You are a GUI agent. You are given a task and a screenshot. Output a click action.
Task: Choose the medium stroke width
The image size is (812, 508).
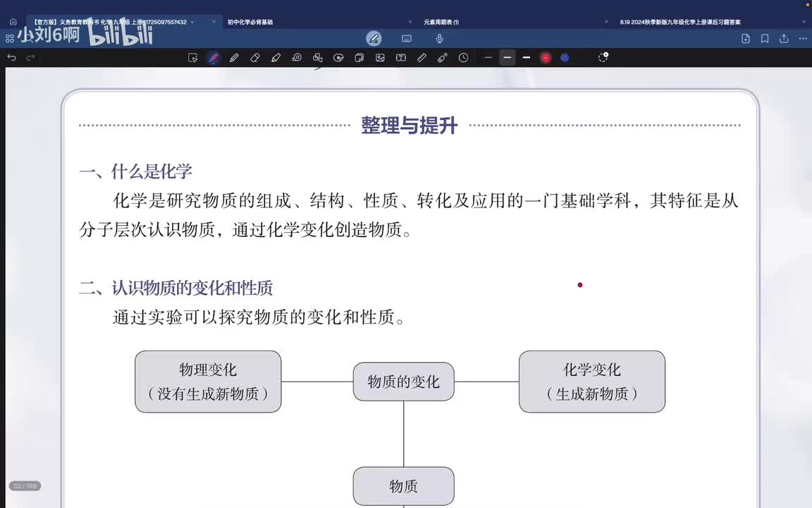pos(508,58)
